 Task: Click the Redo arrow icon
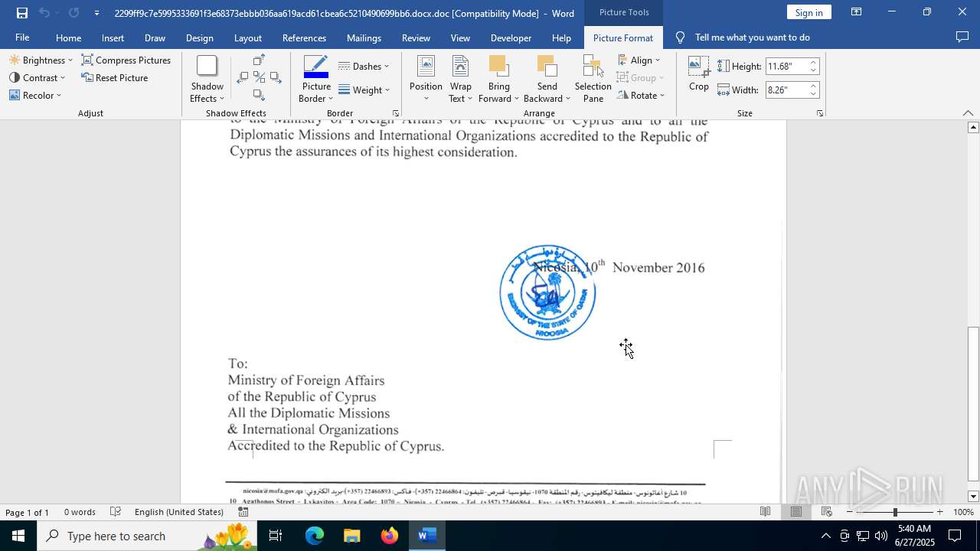coord(73,13)
